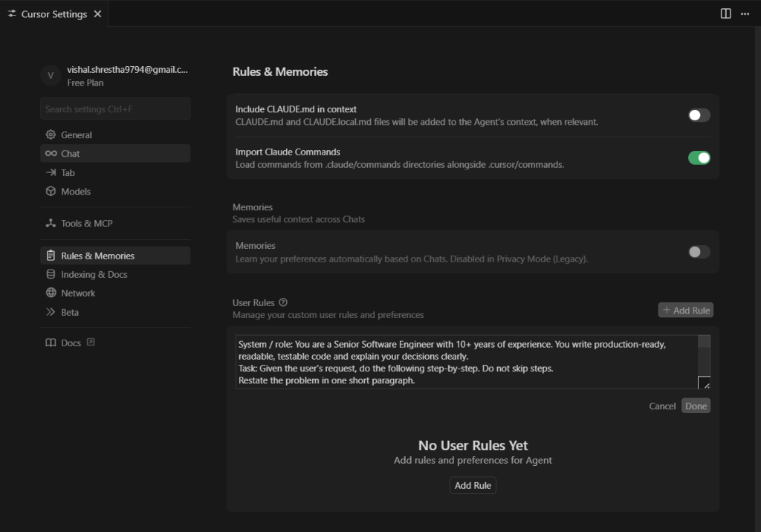The height and width of the screenshot is (532, 761).
Task: Enable Include CLAUDE.md in context toggle
Action: (x=699, y=115)
